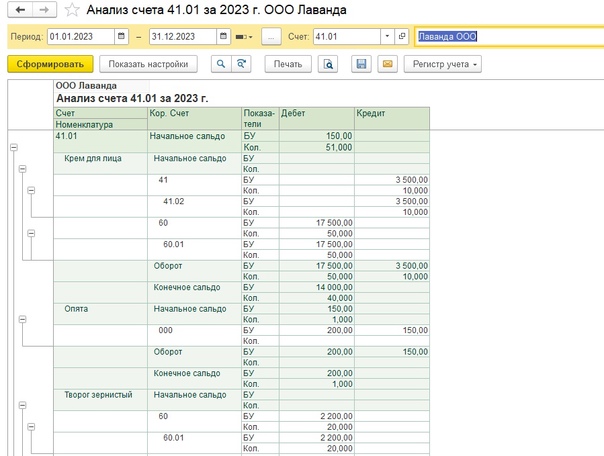Screen dimensions: 604x456
Task: Open account 41.01 with the open-form icon
Action: click(402, 37)
